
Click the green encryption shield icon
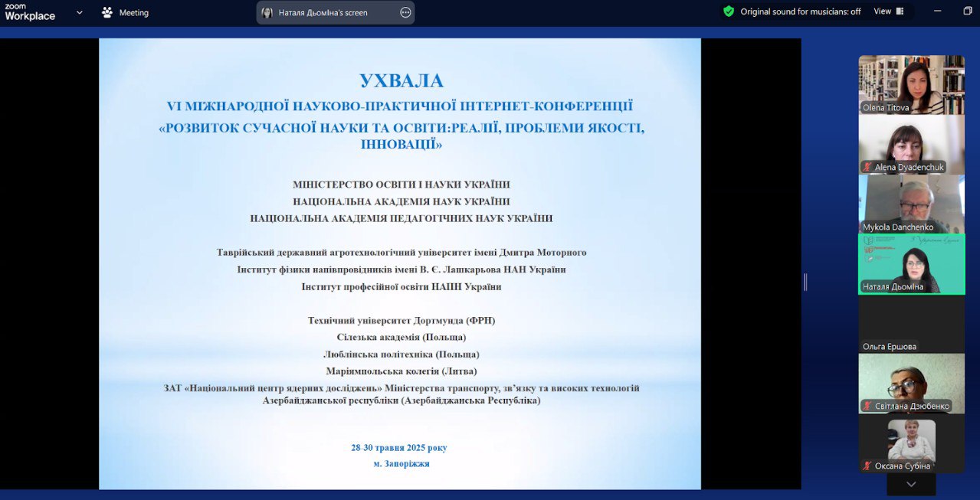click(729, 11)
